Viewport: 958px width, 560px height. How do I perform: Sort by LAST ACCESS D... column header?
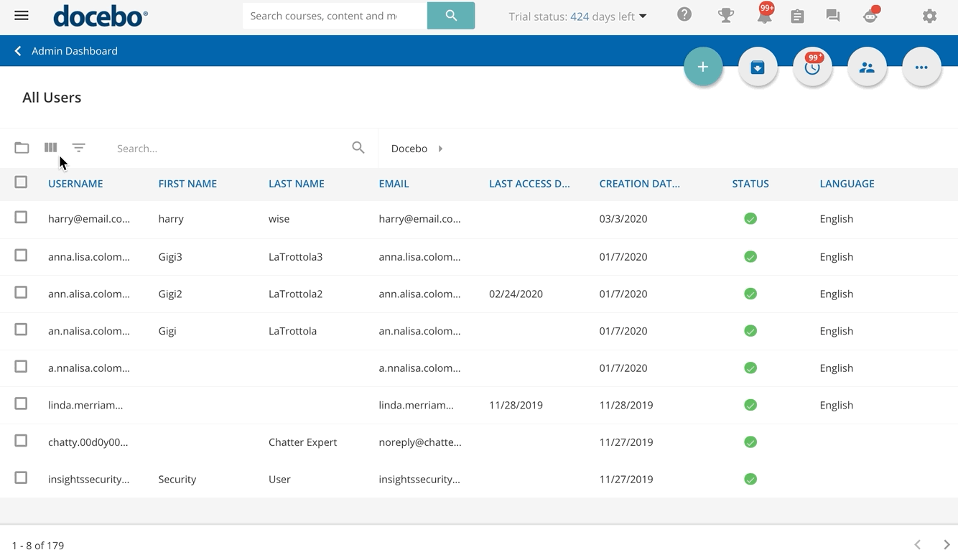529,184
